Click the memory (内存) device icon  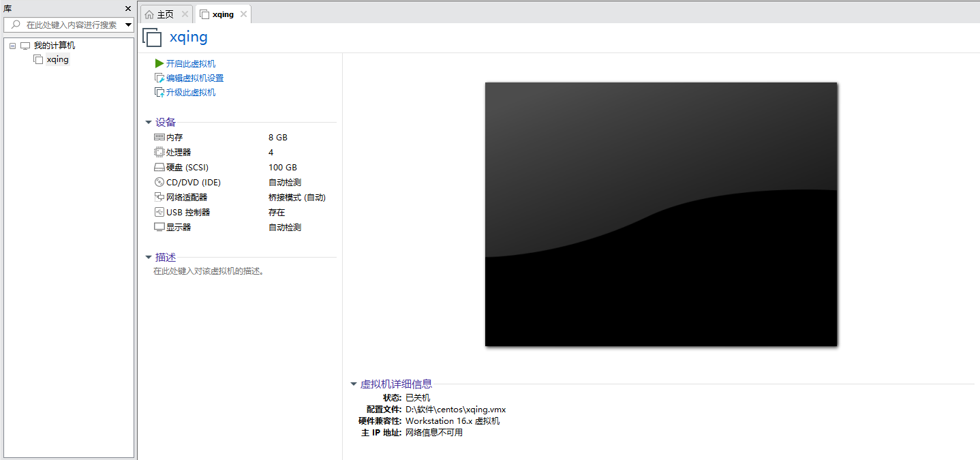159,137
